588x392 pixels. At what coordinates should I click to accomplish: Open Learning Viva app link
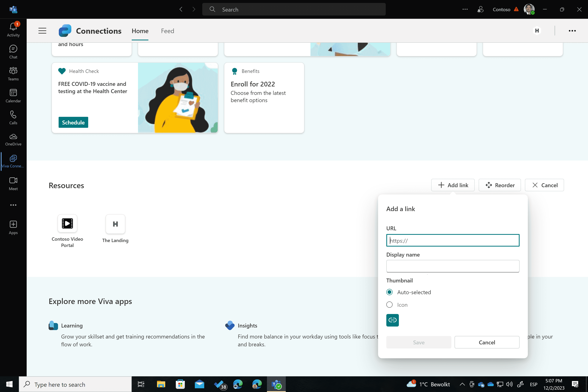click(72, 326)
